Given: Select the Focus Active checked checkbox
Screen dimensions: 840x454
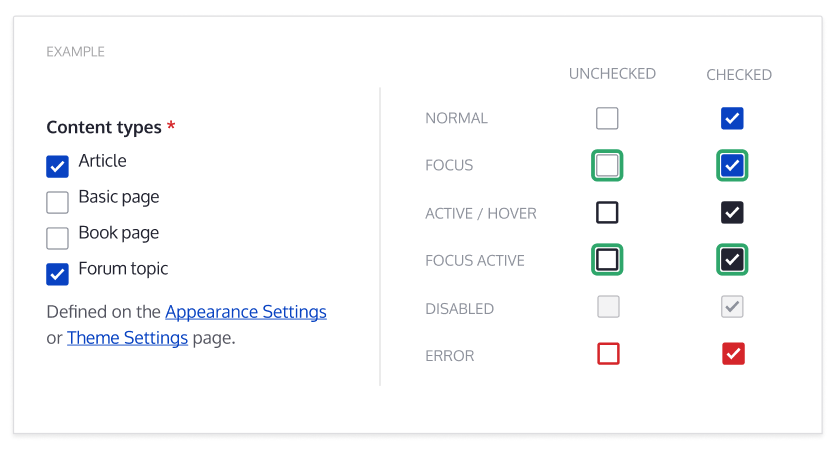Looking at the screenshot, I should coord(732,260).
